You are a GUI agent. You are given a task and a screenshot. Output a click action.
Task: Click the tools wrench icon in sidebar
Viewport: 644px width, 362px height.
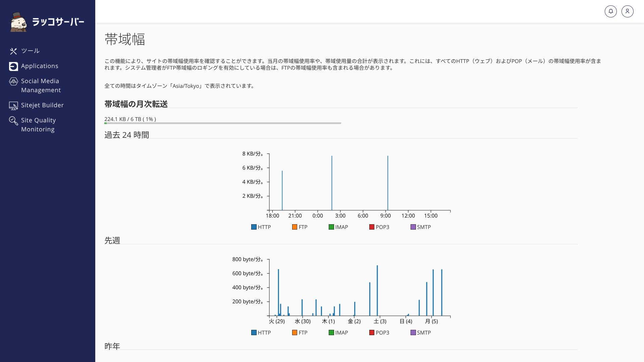[x=13, y=51]
